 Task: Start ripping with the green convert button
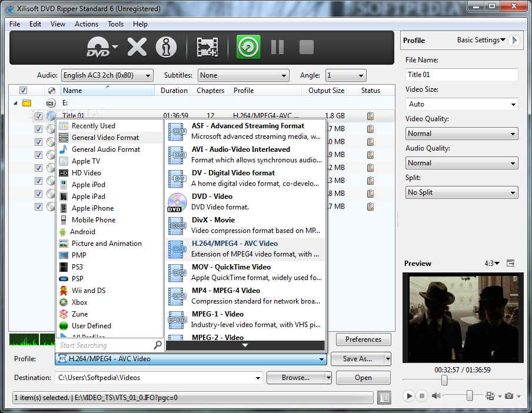(248, 47)
